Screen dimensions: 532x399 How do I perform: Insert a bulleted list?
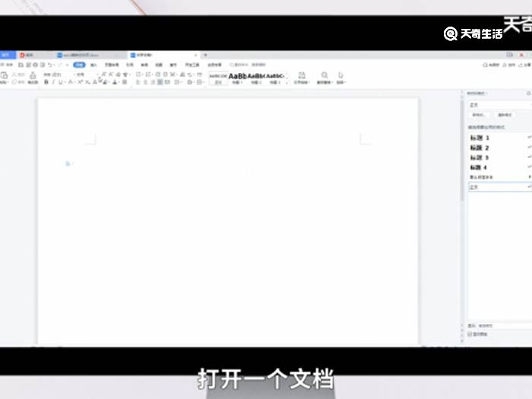pyautogui.click(x=139, y=74)
